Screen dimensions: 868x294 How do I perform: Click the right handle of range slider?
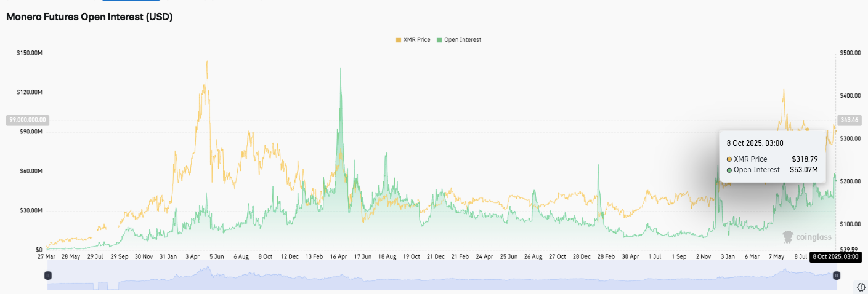(x=836, y=276)
